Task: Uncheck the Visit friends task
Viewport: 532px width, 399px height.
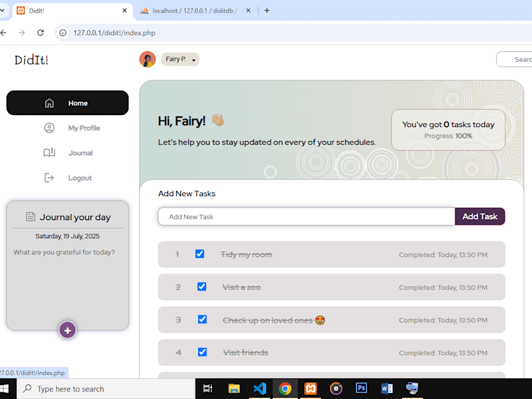Action: [x=203, y=352]
